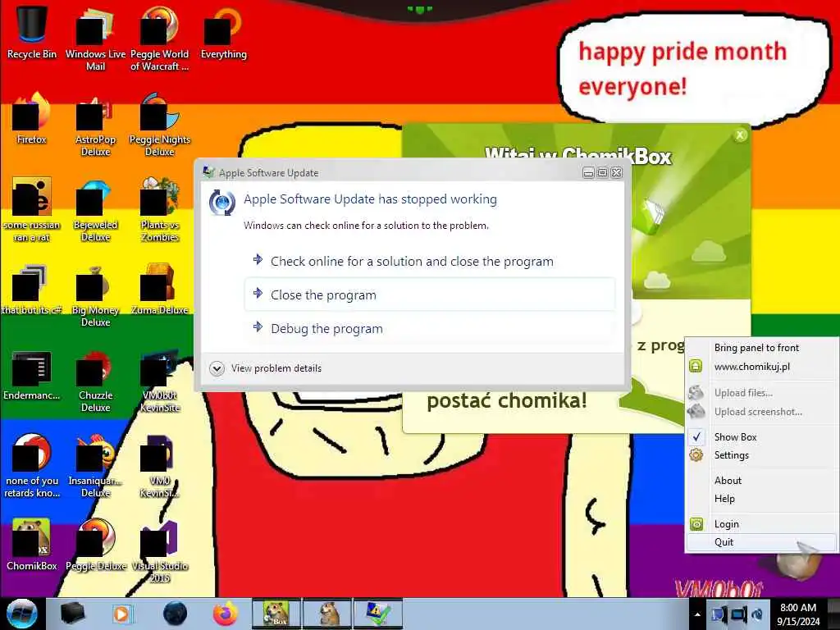Show hidden system tray icons arrow
Viewport: 840px width, 630px height.
pos(697,614)
